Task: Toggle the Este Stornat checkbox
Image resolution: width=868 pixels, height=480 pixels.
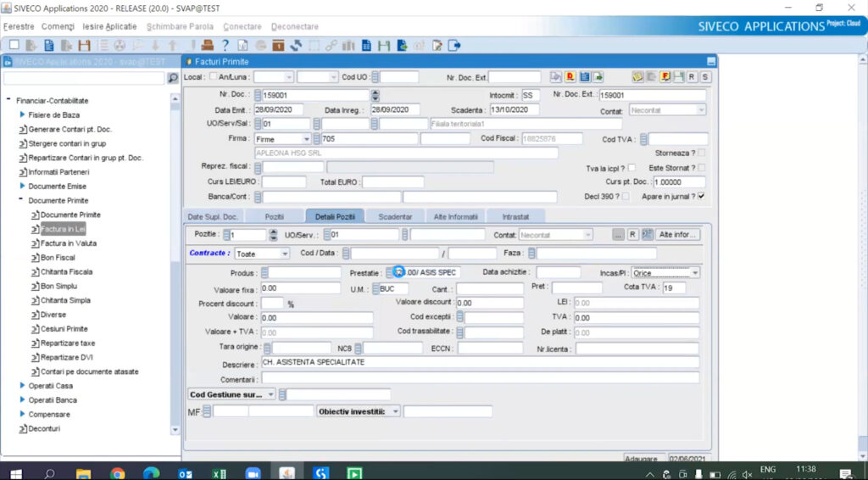Action: pos(701,168)
